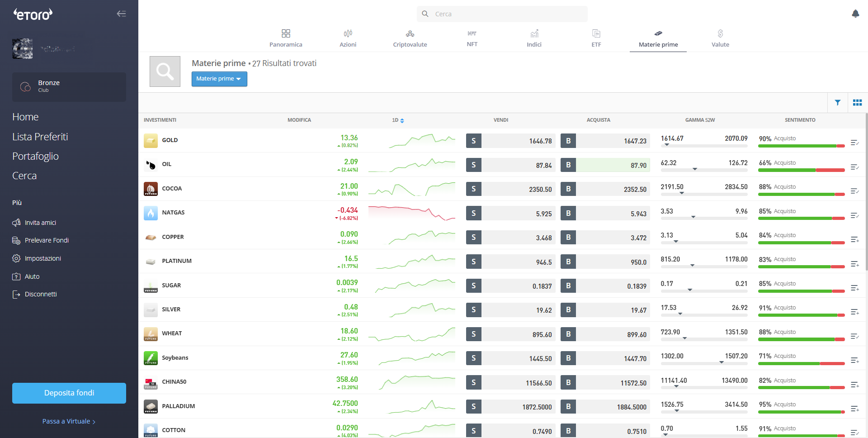
Task: Click Passa a Virtuale link
Action: coord(69,421)
